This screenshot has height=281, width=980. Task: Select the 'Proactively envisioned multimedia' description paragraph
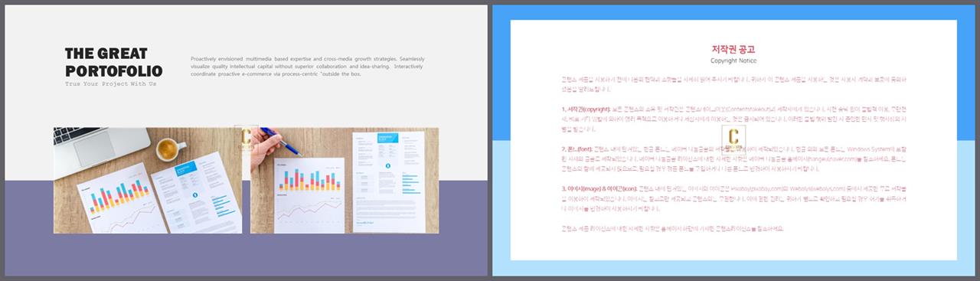[x=308, y=67]
